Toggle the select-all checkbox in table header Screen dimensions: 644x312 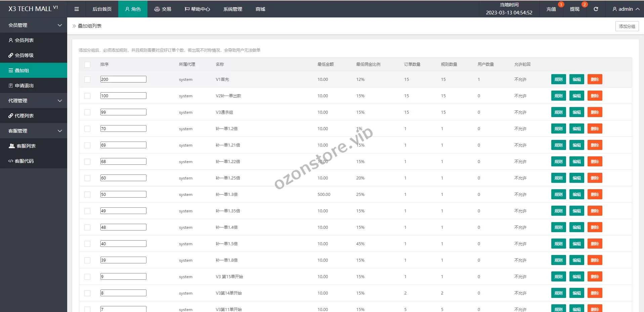coord(87,64)
